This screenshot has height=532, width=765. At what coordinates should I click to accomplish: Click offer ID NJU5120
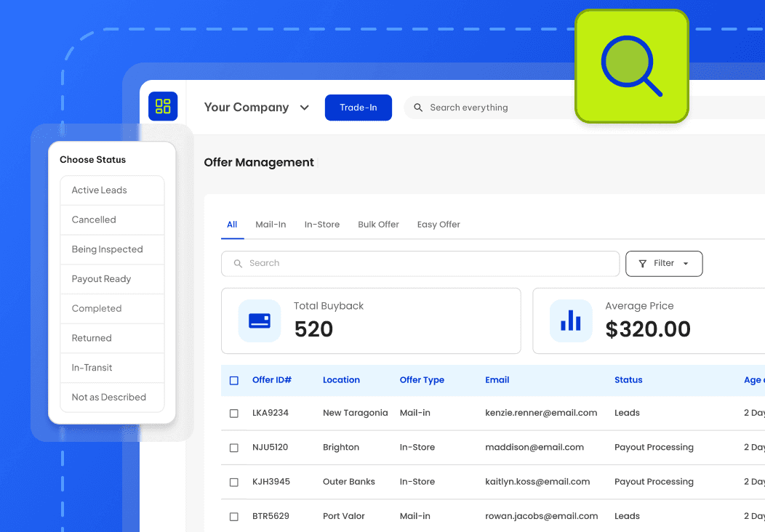(x=270, y=447)
